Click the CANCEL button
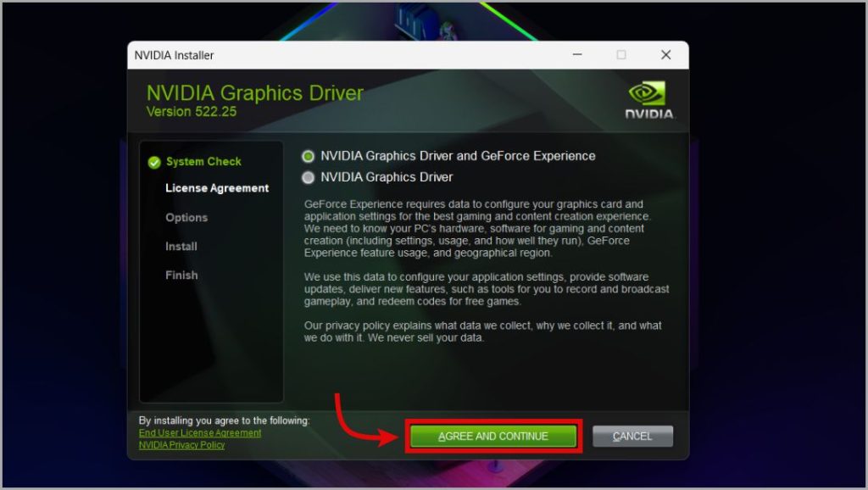 click(632, 437)
